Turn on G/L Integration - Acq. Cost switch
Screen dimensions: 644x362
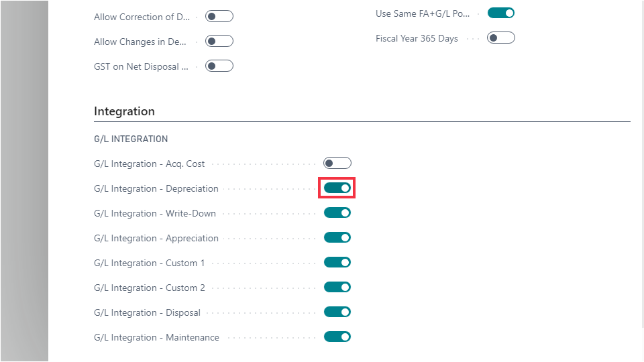coord(337,164)
